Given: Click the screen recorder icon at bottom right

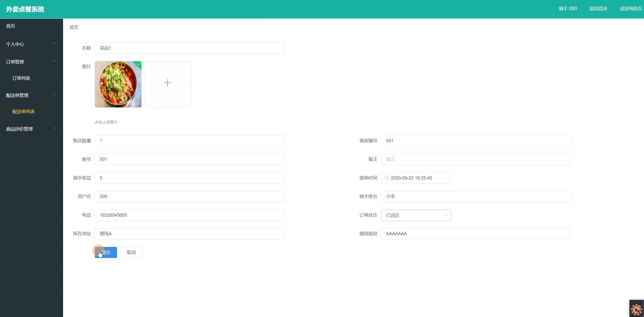Looking at the screenshot, I should [x=636, y=309].
